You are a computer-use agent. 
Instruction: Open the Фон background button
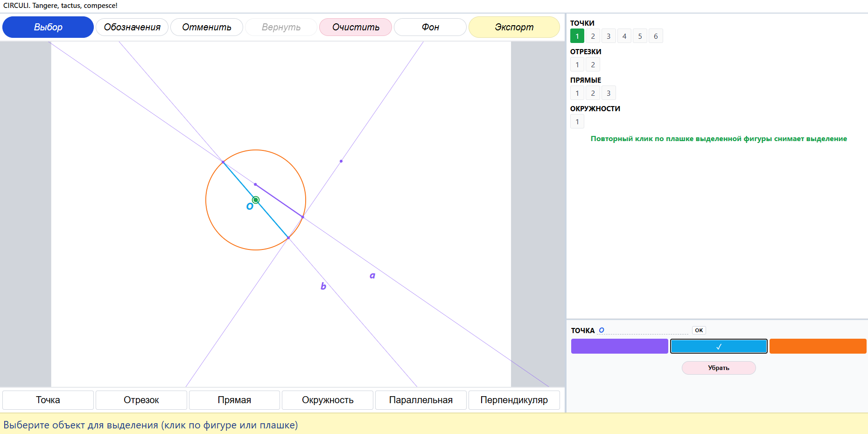[430, 27]
